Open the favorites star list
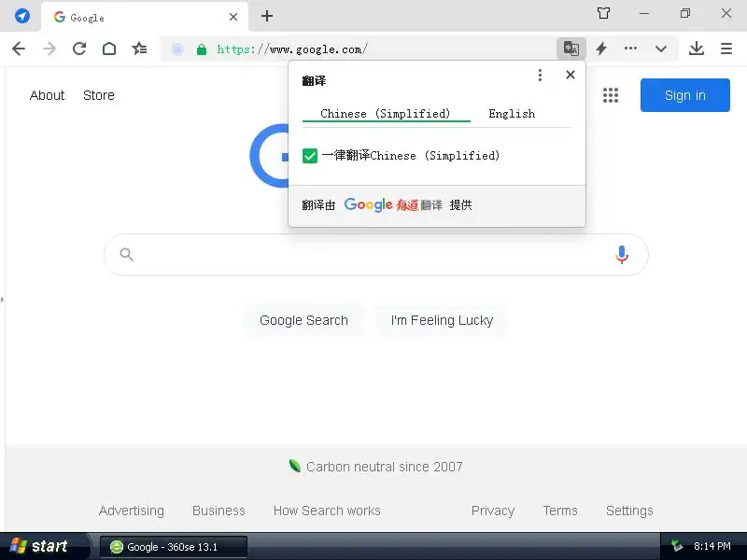The image size is (747, 560). point(139,49)
